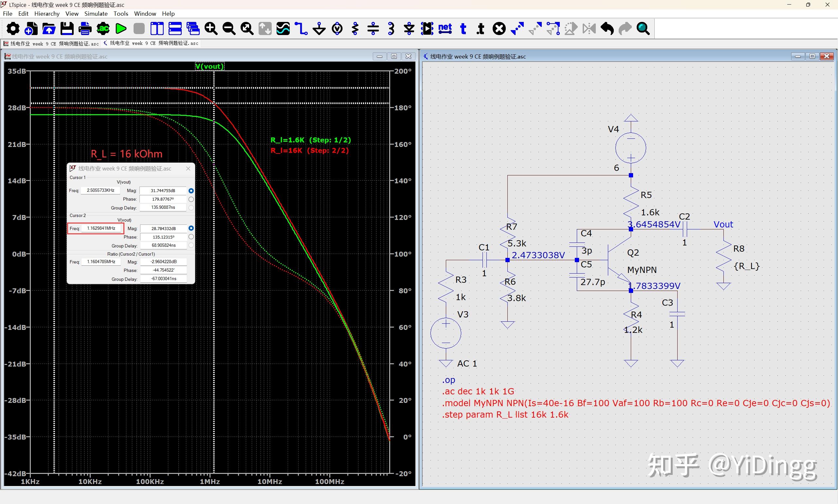Select the Place Capacitor tool
This screenshot has height=504, width=838.
tap(373, 28)
